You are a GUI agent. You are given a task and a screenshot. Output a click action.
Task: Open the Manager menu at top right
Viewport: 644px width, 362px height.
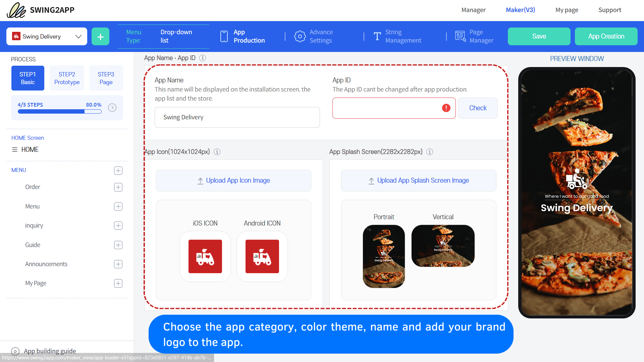pos(473,10)
